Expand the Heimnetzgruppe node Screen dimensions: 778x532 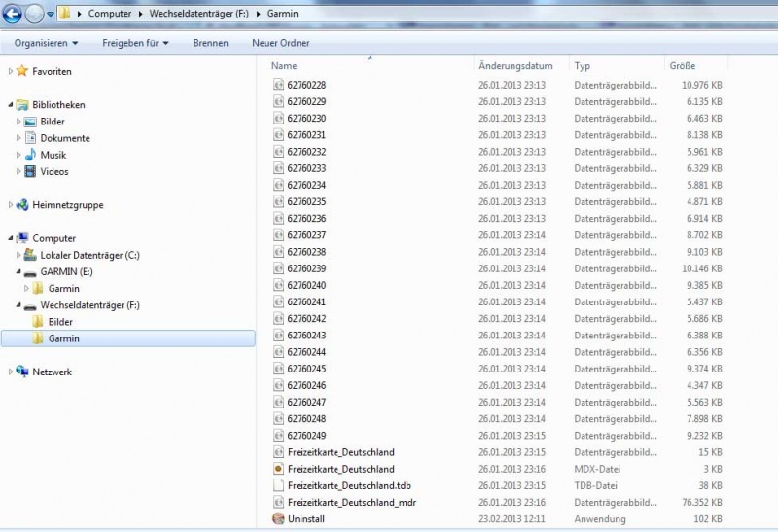(10, 204)
